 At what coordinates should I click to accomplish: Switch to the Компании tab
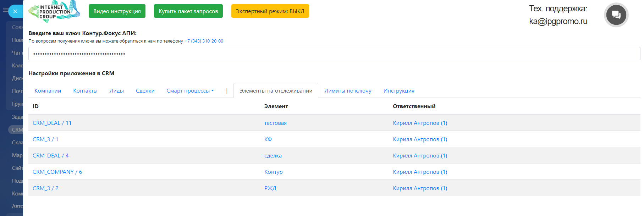coord(48,91)
